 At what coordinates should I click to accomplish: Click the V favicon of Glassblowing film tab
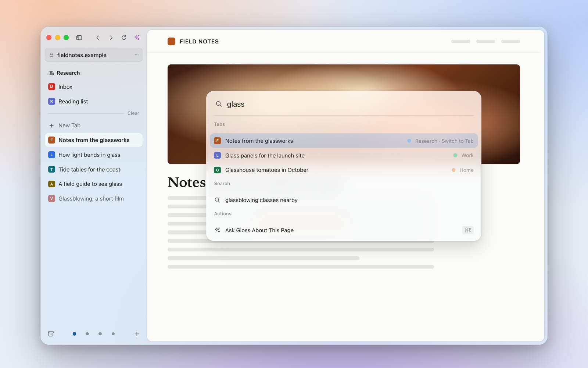[x=51, y=198]
